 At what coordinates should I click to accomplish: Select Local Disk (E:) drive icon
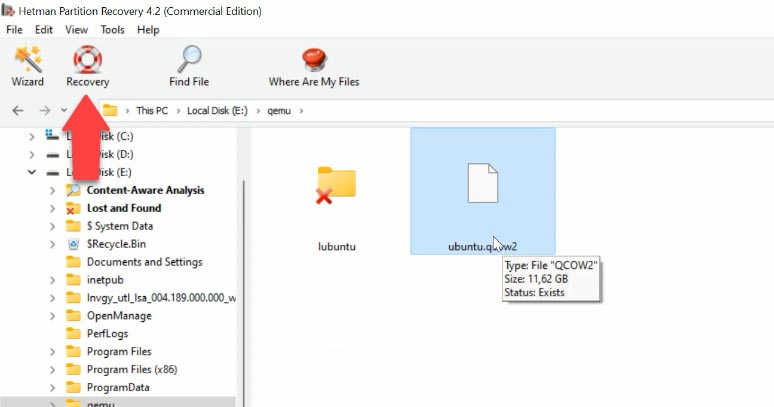tap(52, 173)
